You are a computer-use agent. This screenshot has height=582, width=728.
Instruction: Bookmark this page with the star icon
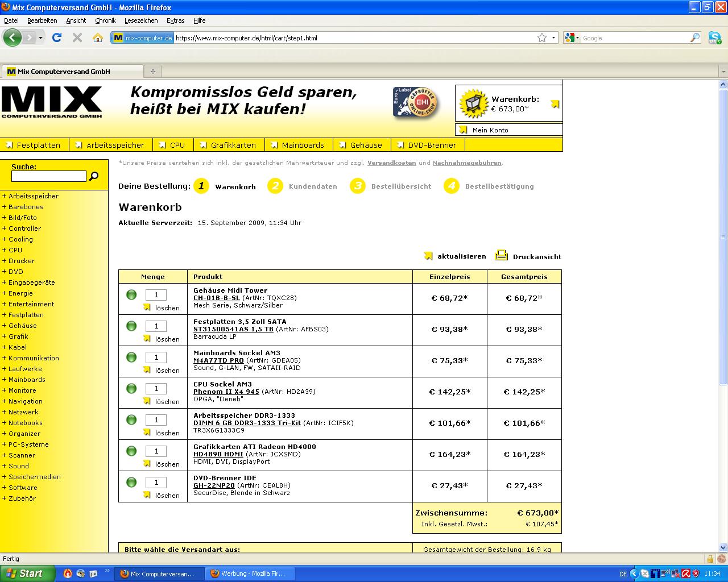[x=542, y=38]
